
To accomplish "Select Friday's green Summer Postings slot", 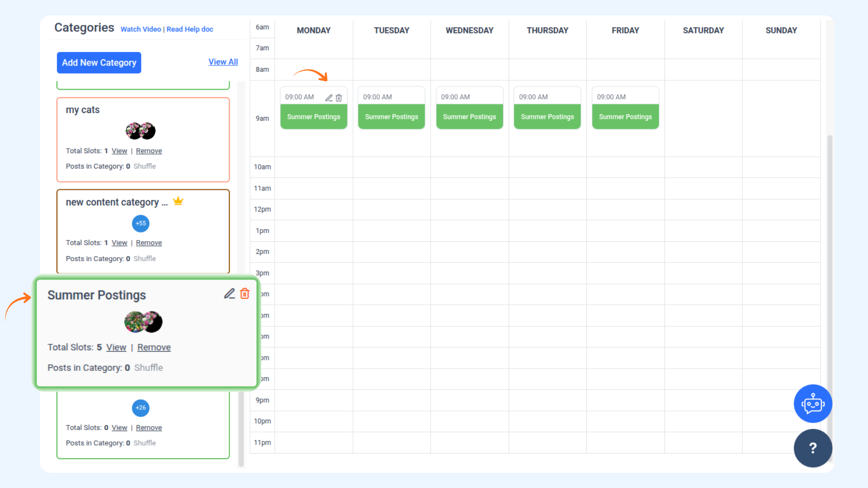I will pos(625,117).
